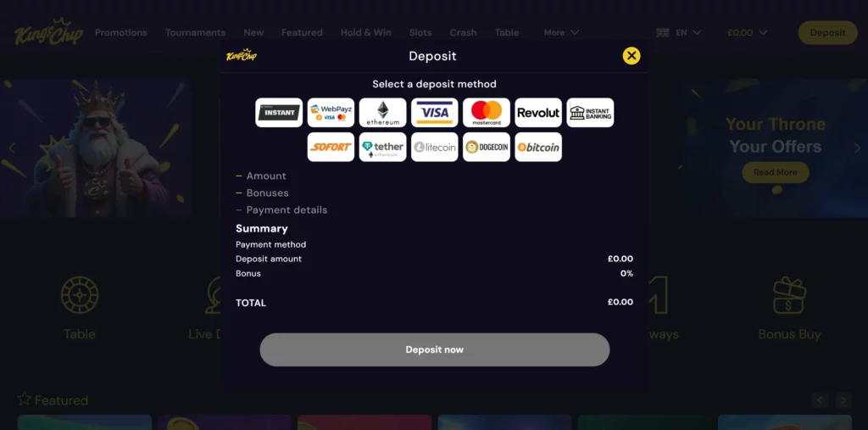Image resolution: width=868 pixels, height=430 pixels.
Task: Go to the Tournaments page
Action: (x=196, y=33)
